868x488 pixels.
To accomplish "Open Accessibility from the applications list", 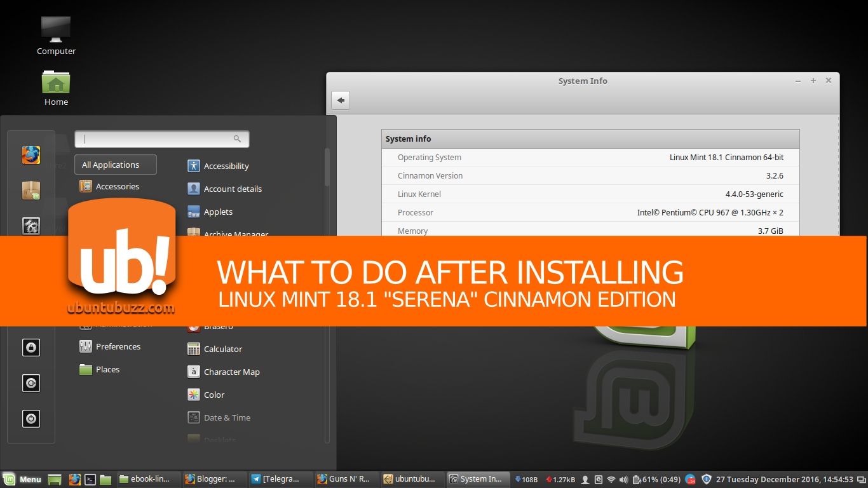I will pyautogui.click(x=218, y=166).
